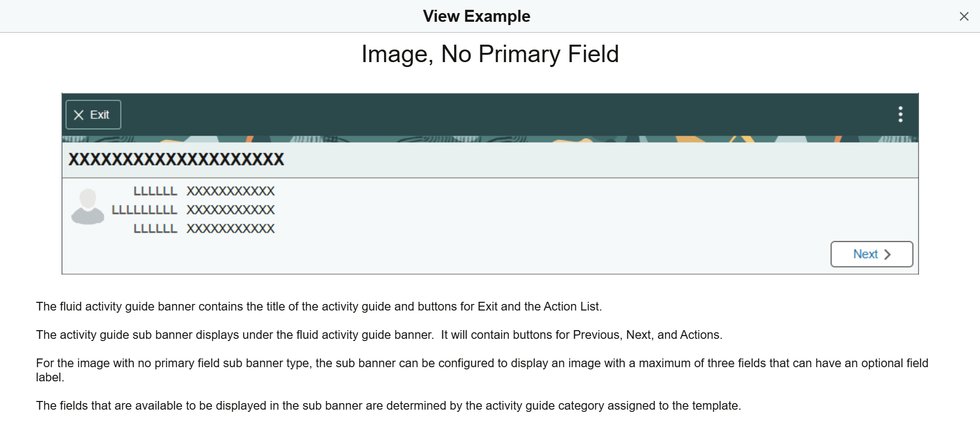Select the third LLLLLL XXXXXXXXXXX field row
This screenshot has width=980, height=432.
tap(204, 228)
